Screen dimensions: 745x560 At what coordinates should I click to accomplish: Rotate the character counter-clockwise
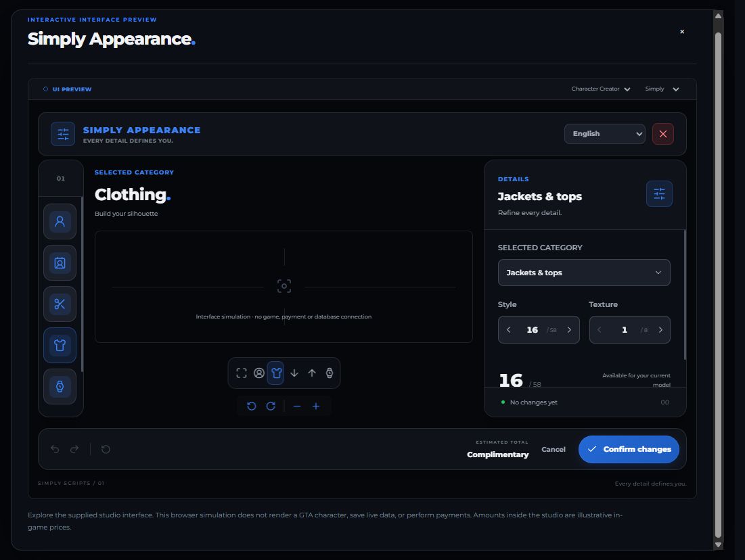pyautogui.click(x=251, y=406)
